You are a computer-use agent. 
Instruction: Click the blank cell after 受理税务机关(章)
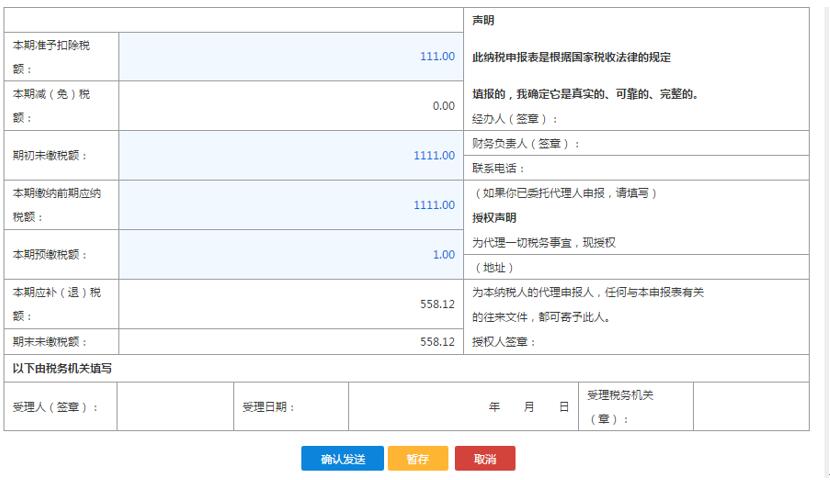[x=750, y=407]
